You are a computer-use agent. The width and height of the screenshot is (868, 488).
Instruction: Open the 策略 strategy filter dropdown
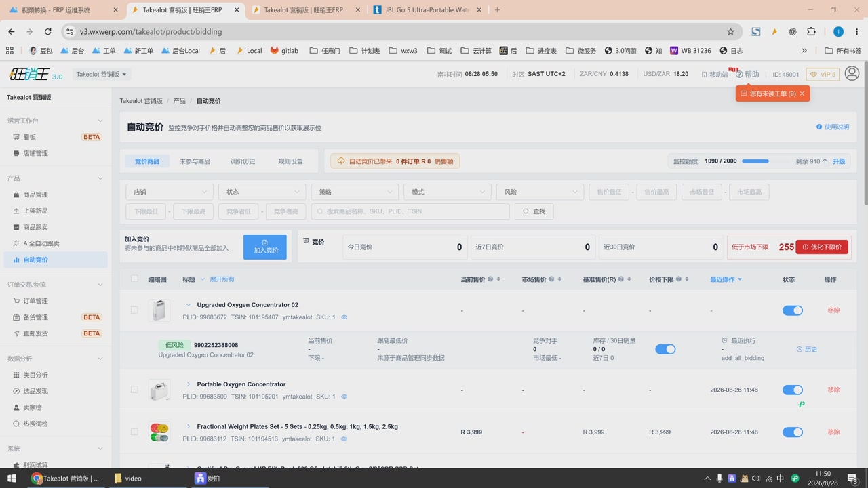[355, 192]
